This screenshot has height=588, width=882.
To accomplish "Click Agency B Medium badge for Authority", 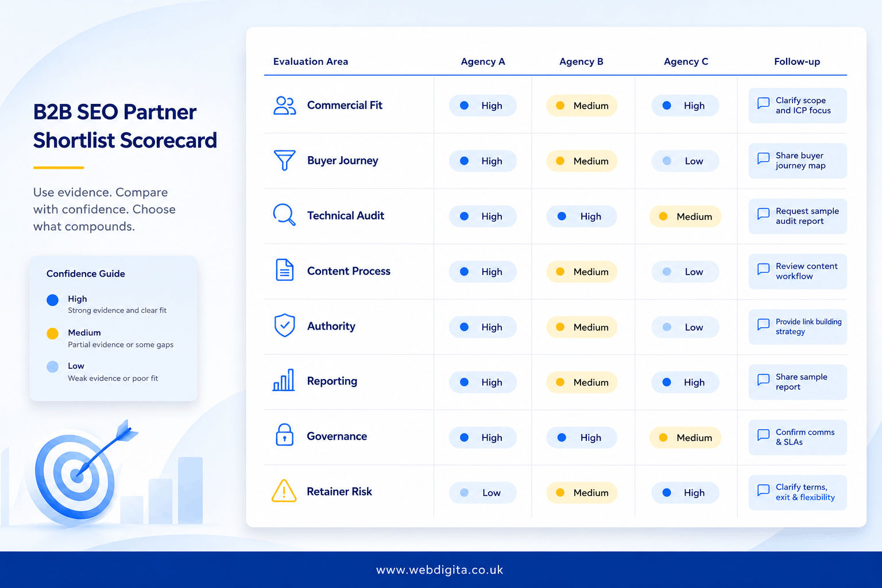I will coord(582,327).
